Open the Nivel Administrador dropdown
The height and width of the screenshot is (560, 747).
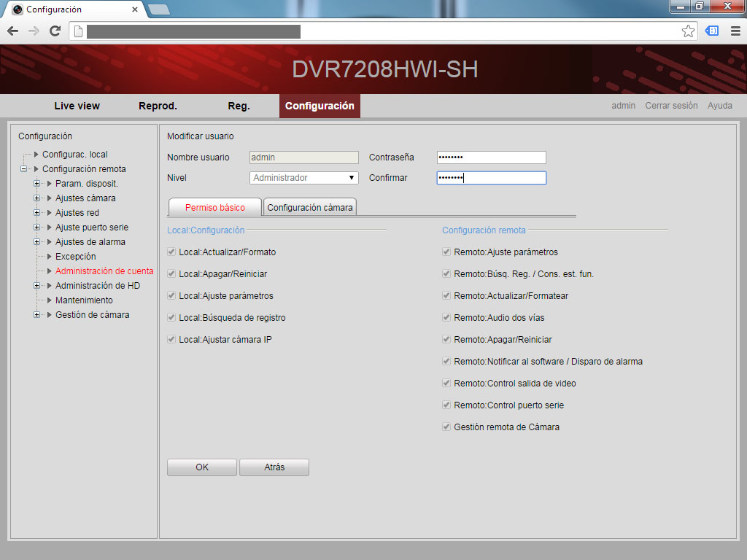304,178
